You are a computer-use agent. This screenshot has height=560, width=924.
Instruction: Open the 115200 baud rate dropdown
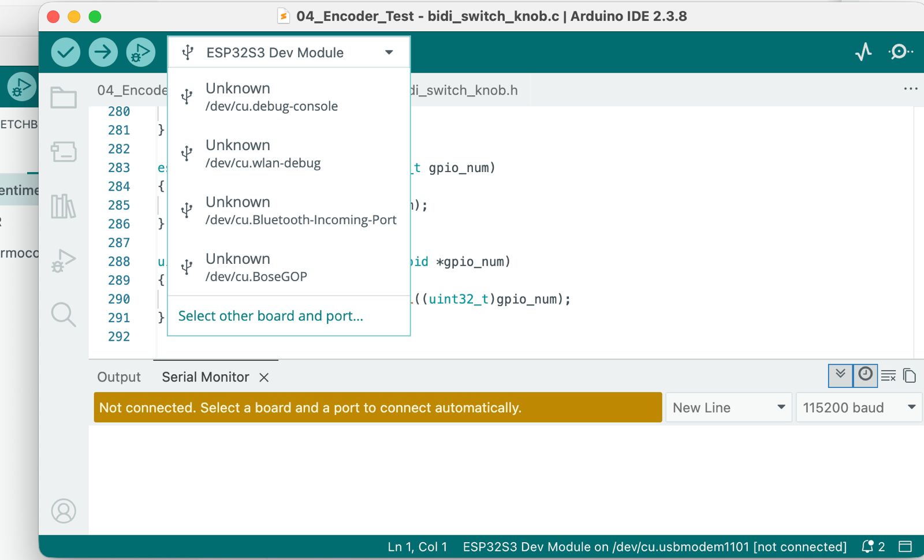pos(859,408)
